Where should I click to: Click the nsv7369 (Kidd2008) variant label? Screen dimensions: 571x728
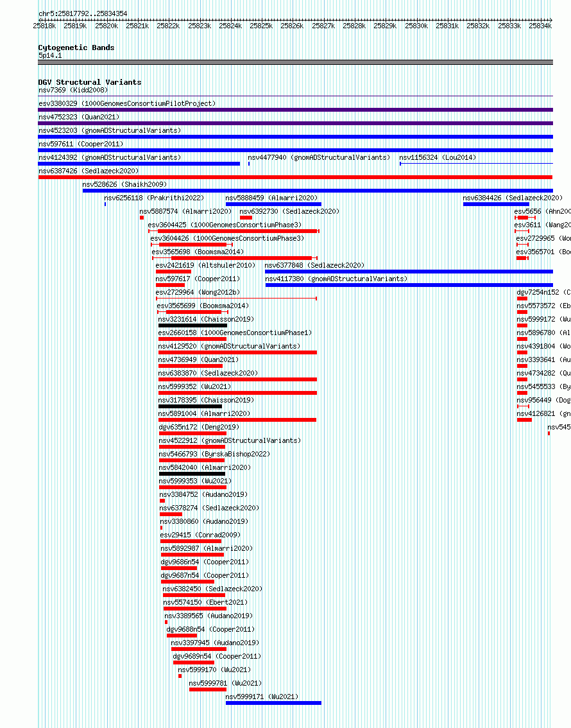pos(73,90)
